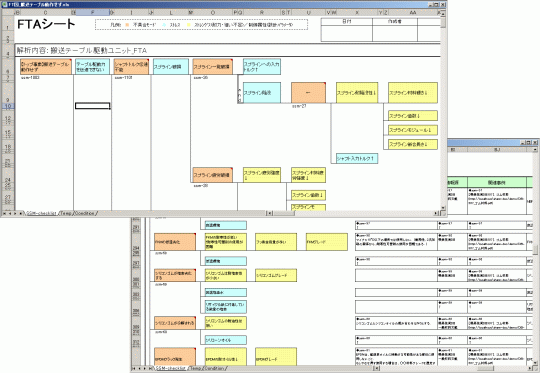Click the yellow legend square in the legend box

click(188, 25)
